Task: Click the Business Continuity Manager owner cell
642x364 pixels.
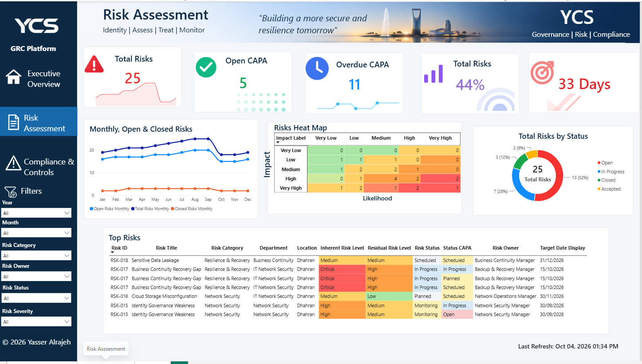Action: pos(505,260)
